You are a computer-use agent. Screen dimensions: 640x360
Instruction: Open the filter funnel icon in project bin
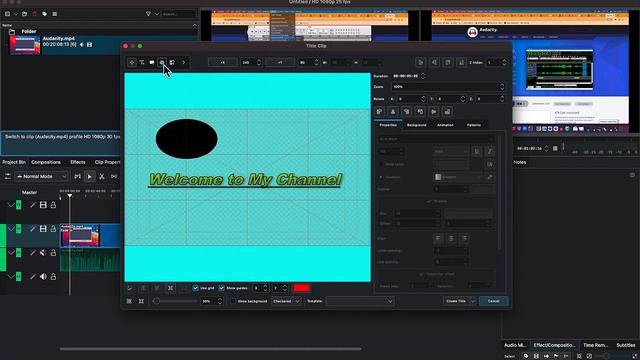coord(148,14)
